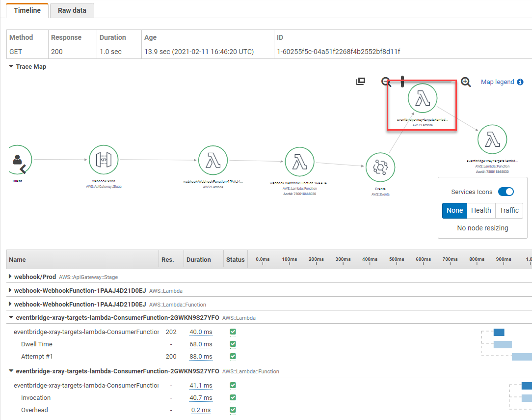Click the Status column header

coord(236,260)
